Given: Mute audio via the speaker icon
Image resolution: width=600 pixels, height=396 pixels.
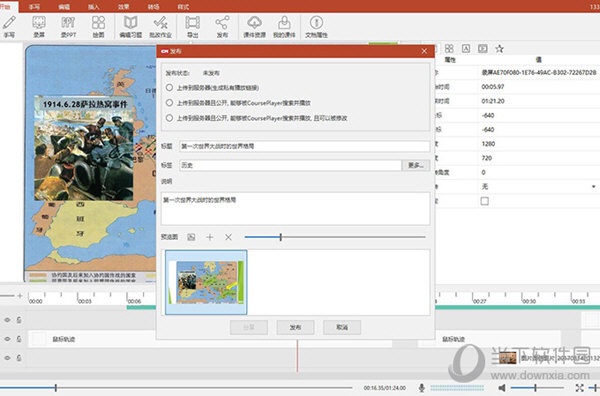Looking at the screenshot, I should point(502,388).
